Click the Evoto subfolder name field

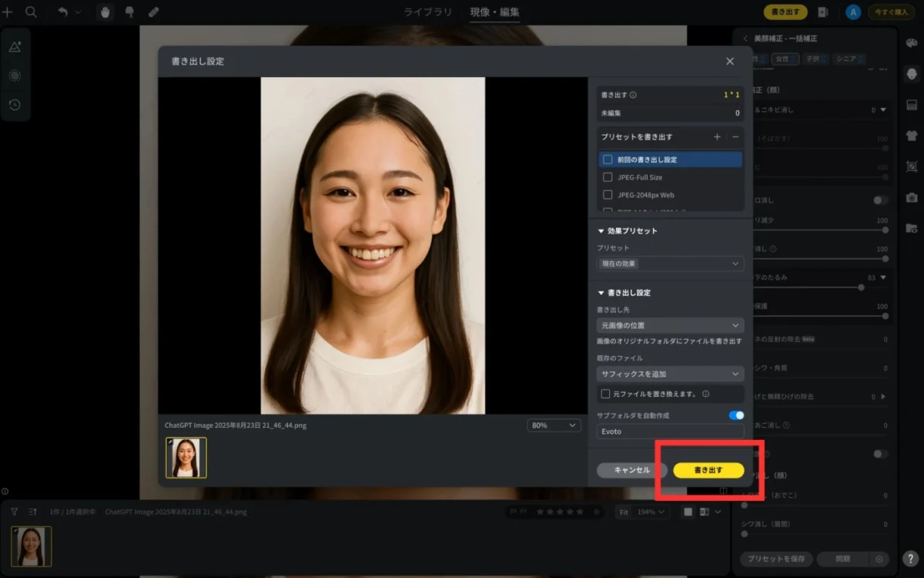(x=670, y=432)
